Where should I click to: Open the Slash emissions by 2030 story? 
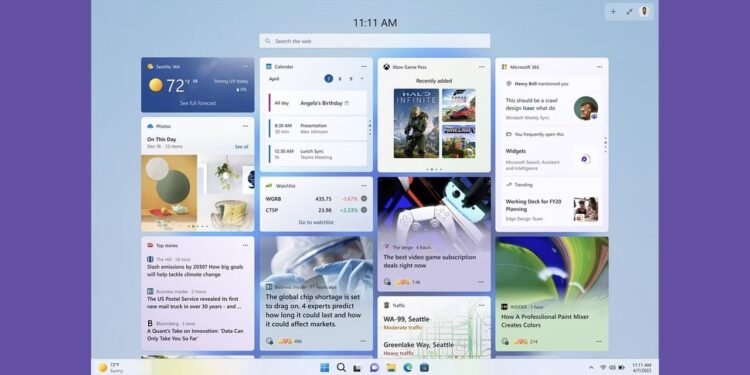[x=196, y=271]
